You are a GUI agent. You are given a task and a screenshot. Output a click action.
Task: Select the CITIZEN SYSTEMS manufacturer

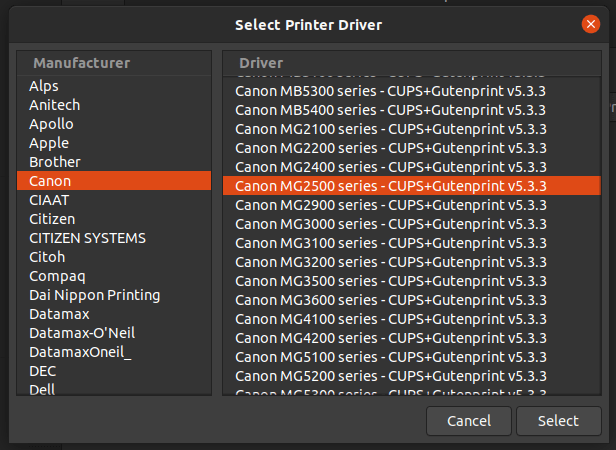(x=87, y=238)
